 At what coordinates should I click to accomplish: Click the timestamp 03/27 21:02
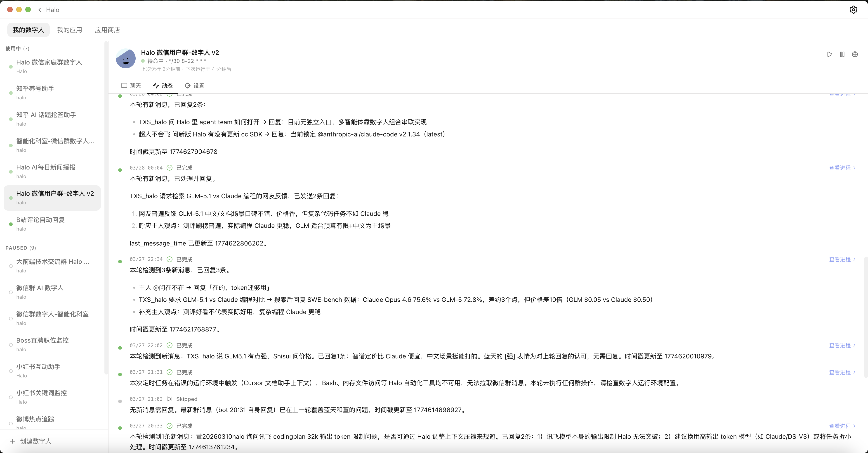coord(146,399)
